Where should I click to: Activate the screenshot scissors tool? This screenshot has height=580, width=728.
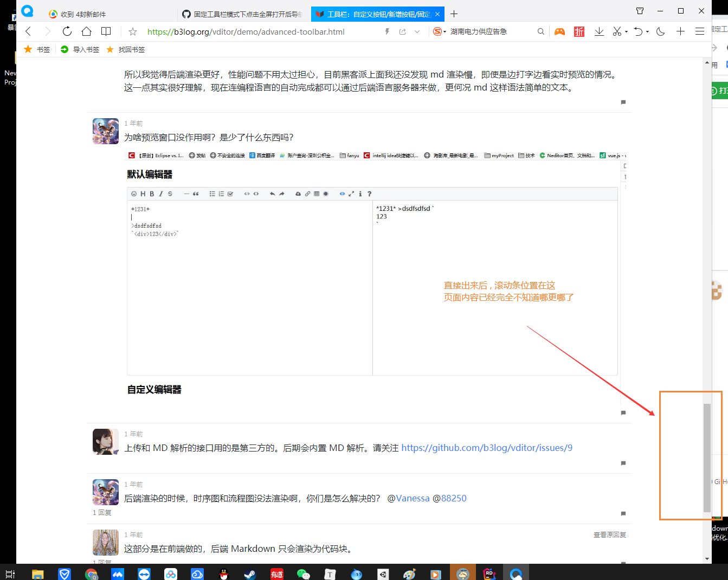point(617,31)
